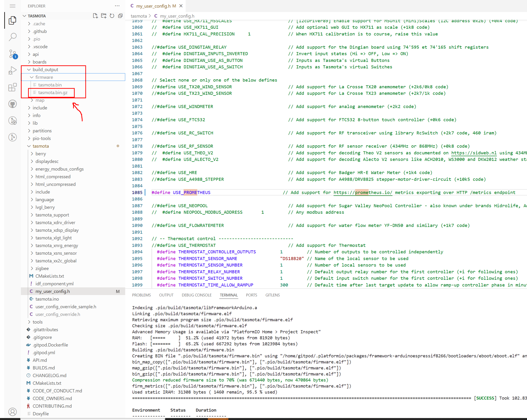Switch to the DEBUG CONSOLE tab

(197, 295)
